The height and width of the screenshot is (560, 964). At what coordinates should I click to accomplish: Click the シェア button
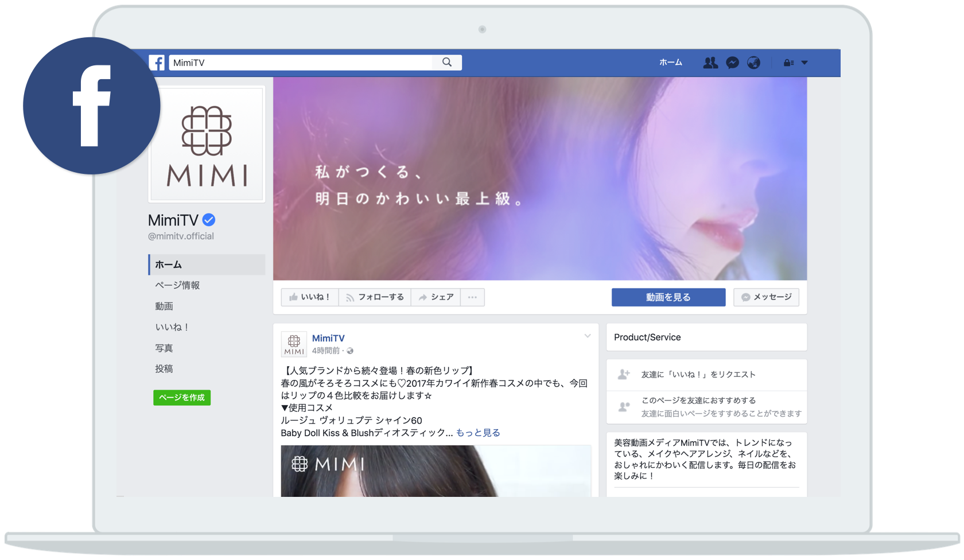coord(436,297)
